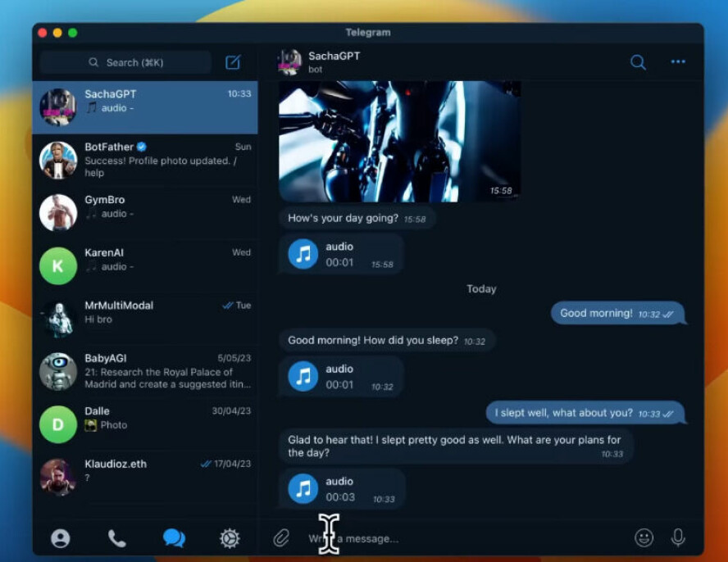The height and width of the screenshot is (562, 728).
Task: Open the emoji picker smiley icon
Action: (x=644, y=538)
